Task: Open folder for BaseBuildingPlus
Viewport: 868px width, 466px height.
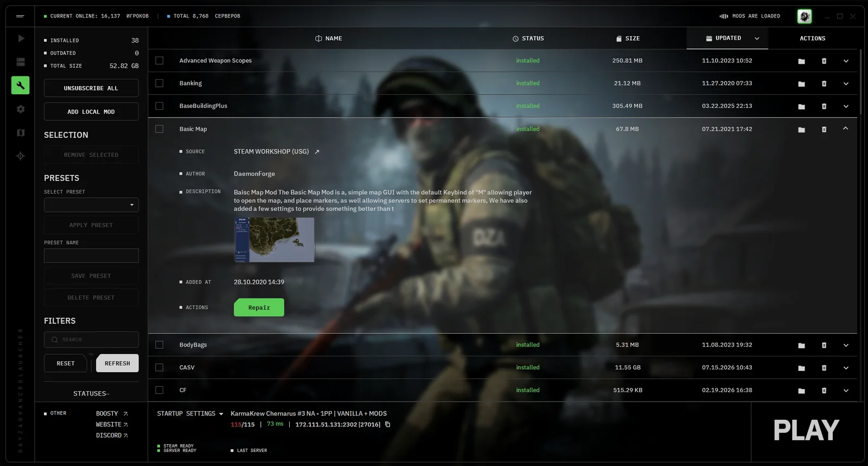Action: pyautogui.click(x=801, y=107)
